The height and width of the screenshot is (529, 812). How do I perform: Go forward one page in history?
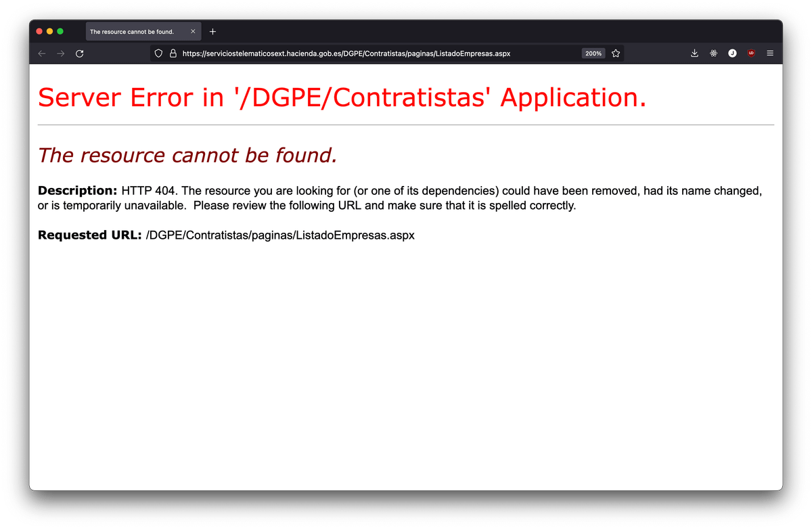(61, 53)
